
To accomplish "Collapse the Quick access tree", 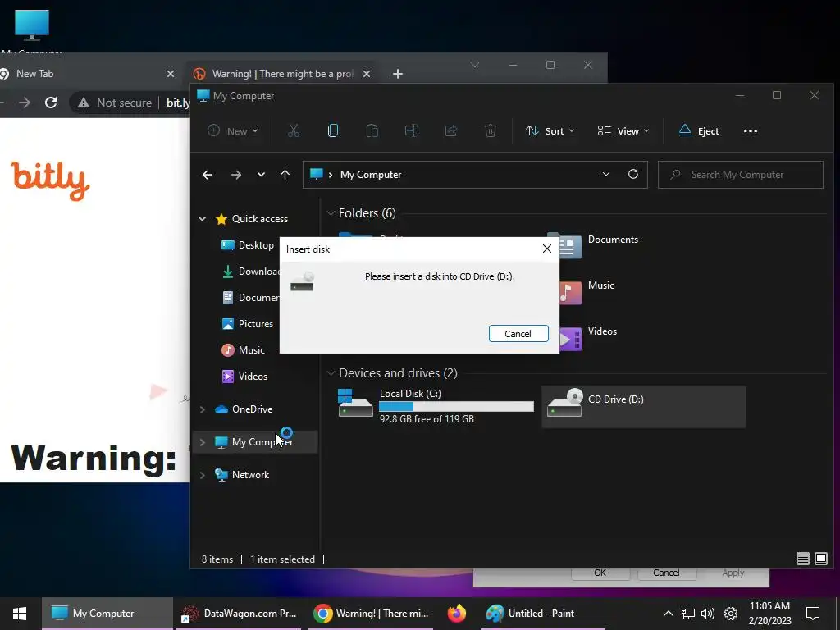I will click(x=202, y=218).
